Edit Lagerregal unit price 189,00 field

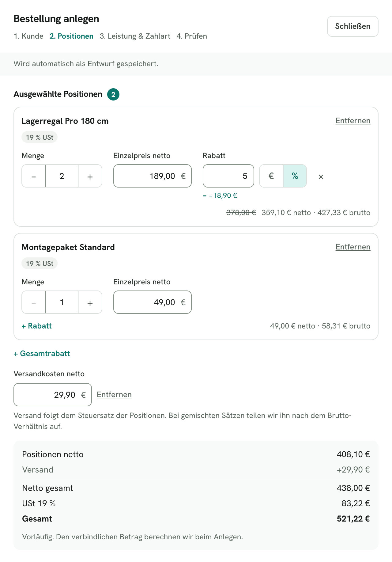click(x=153, y=176)
